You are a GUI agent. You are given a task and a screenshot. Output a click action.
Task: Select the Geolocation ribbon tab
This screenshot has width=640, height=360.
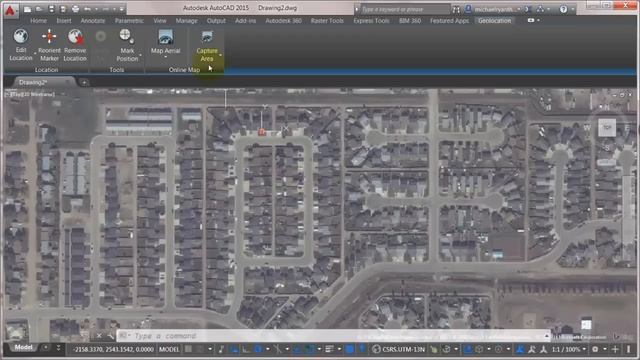click(494, 20)
